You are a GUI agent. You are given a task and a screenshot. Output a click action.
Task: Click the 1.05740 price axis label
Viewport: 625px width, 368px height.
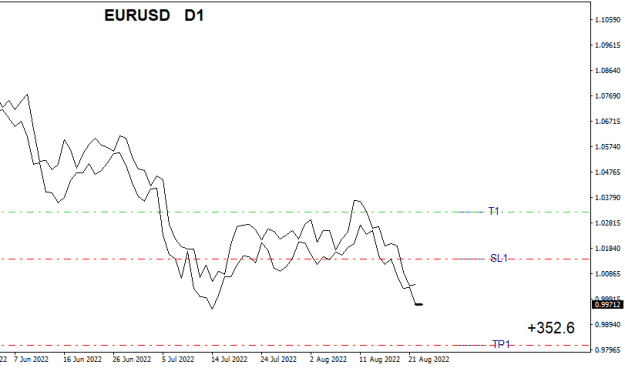click(x=608, y=147)
